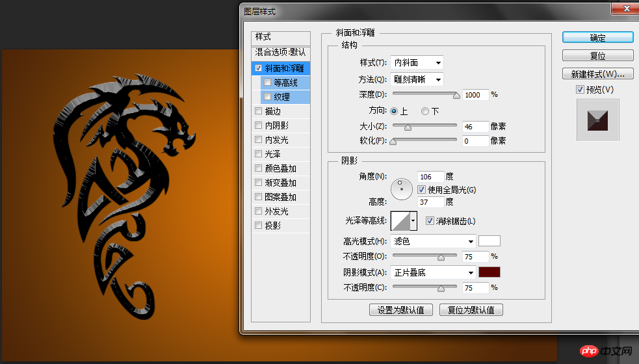Open the 方法 雕刻清晰 dropdown
This screenshot has width=639, height=364.
tap(417, 79)
